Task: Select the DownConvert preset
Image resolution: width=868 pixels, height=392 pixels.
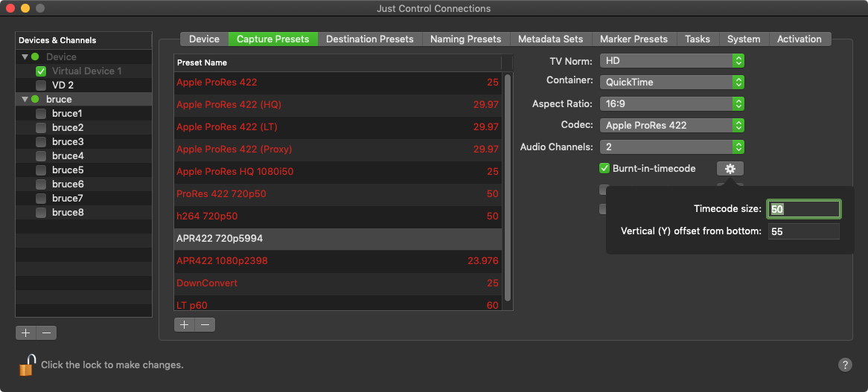Action: [338, 283]
